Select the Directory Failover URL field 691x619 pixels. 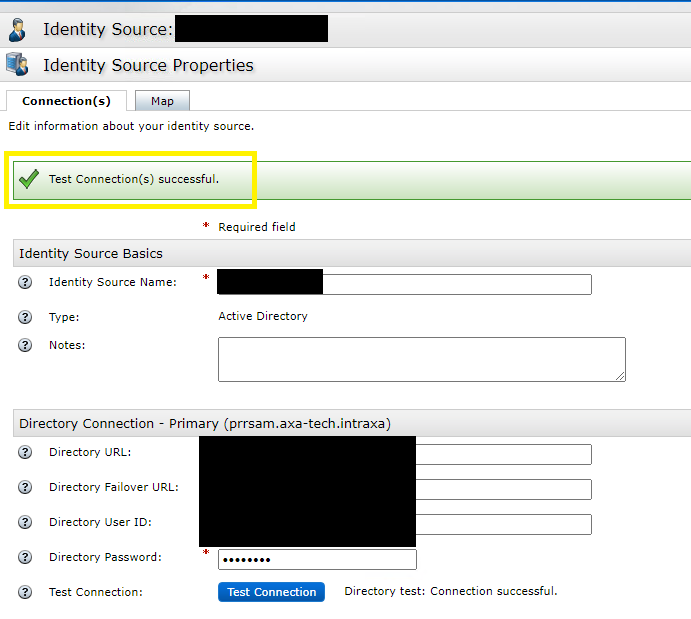(x=502, y=489)
